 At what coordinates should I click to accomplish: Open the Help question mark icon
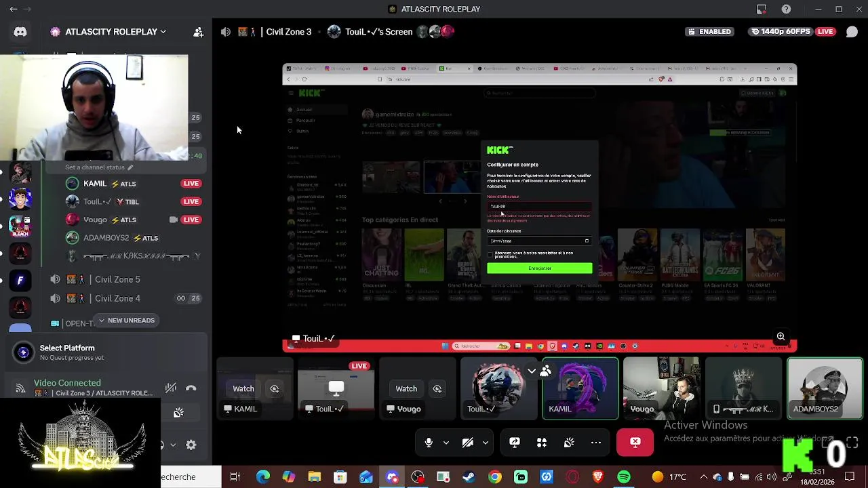tap(786, 9)
